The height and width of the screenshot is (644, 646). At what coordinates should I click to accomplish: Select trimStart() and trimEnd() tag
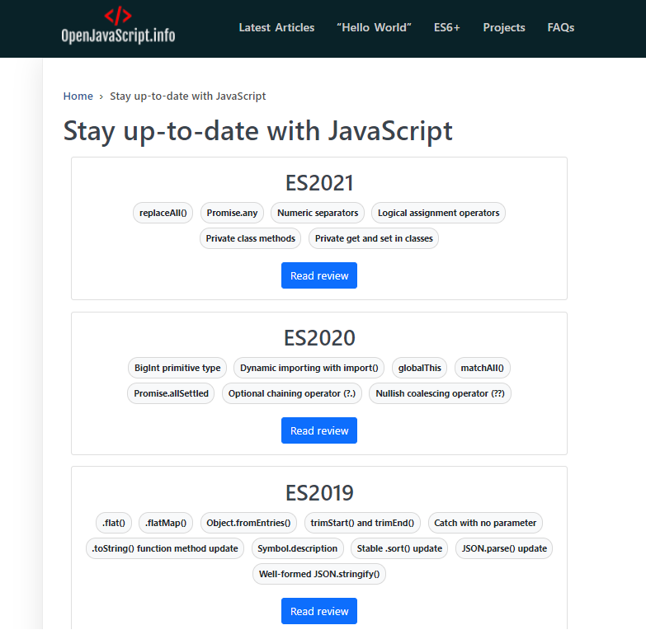pyautogui.click(x=362, y=523)
